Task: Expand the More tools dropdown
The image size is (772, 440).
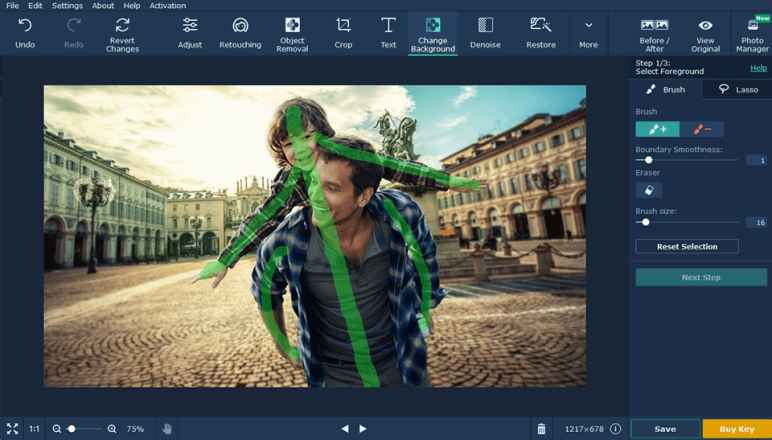Action: pyautogui.click(x=588, y=25)
